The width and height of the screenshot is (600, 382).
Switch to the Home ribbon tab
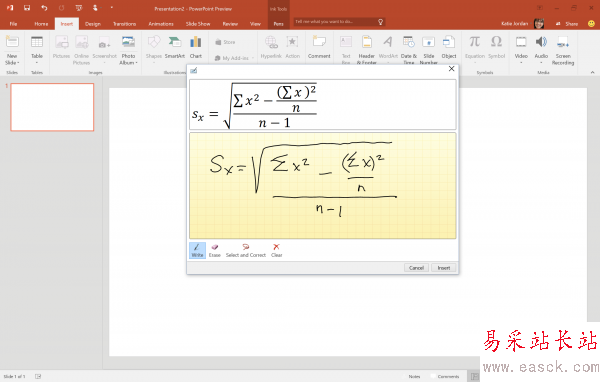click(41, 24)
